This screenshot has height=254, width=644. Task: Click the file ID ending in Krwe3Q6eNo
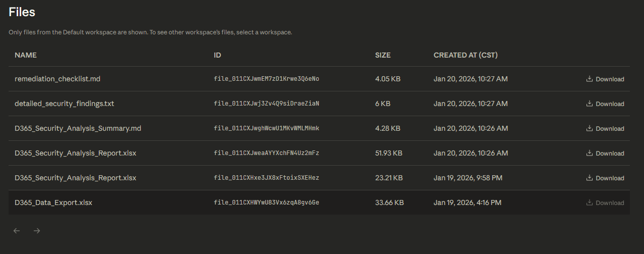coord(266,79)
